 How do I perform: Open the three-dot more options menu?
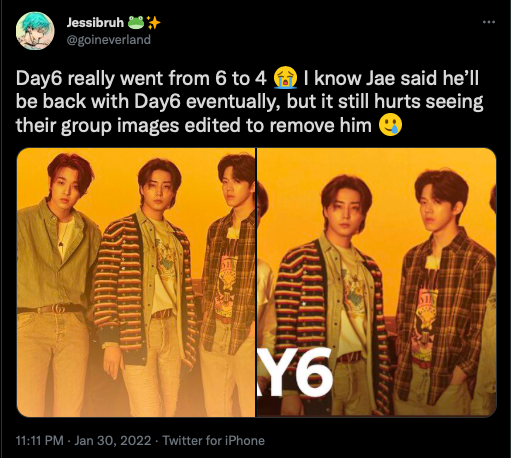click(x=489, y=22)
